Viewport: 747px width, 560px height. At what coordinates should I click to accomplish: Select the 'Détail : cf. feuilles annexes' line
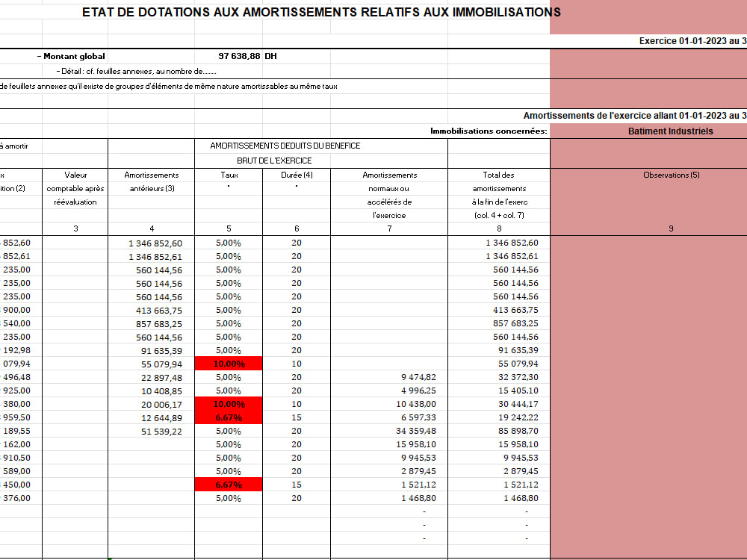pos(136,72)
